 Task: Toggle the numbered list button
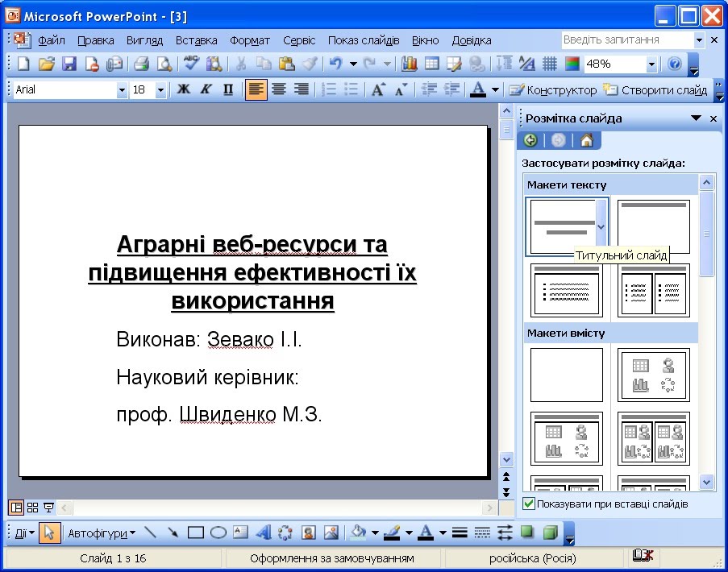[x=329, y=89]
